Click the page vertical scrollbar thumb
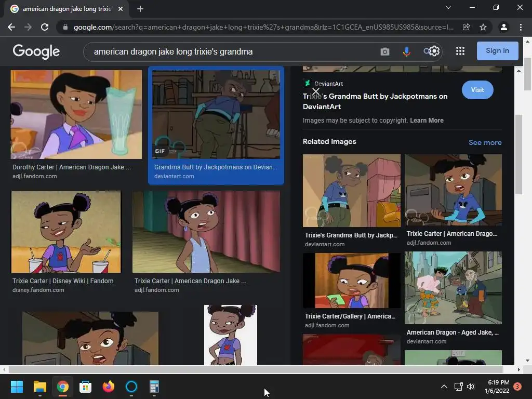Screen dimensions: 532x399 pos(528,74)
